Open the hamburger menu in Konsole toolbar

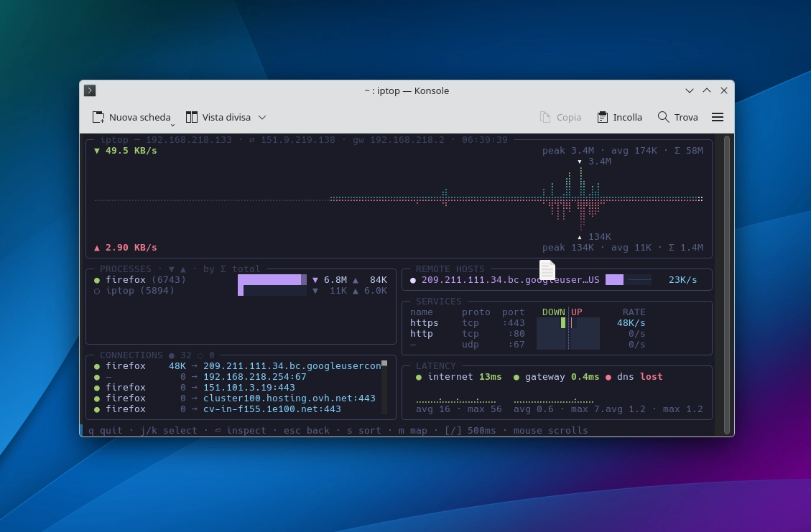pyautogui.click(x=718, y=117)
